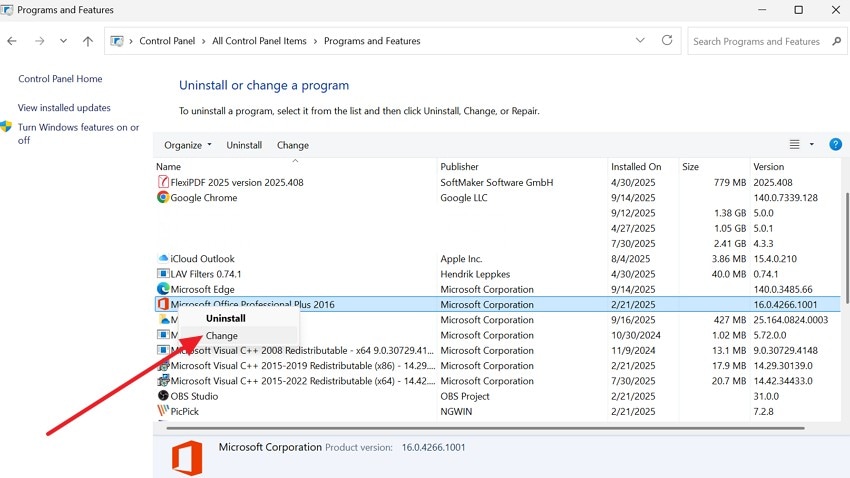Select the PicPick entry

[184, 411]
